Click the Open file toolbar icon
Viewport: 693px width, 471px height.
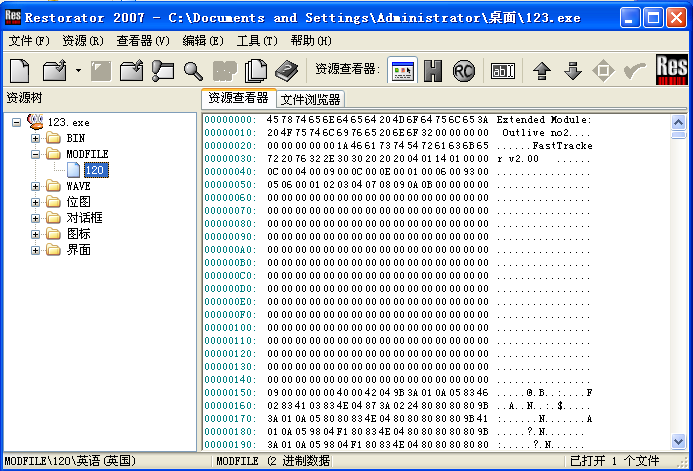pyautogui.click(x=55, y=70)
